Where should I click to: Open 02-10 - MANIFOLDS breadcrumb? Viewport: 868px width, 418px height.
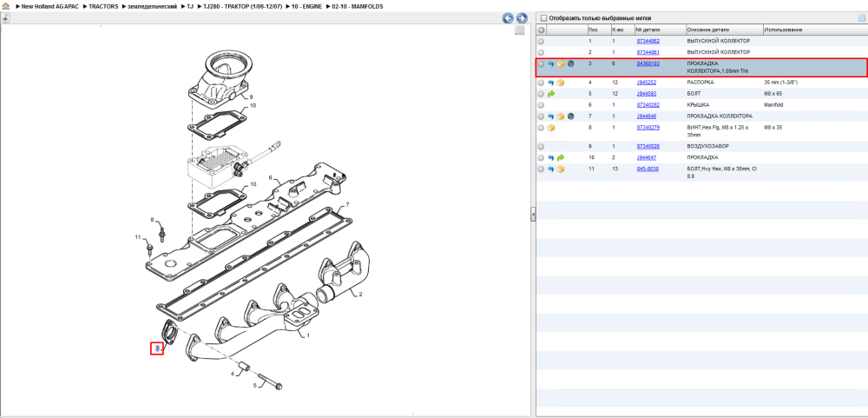pos(357,6)
